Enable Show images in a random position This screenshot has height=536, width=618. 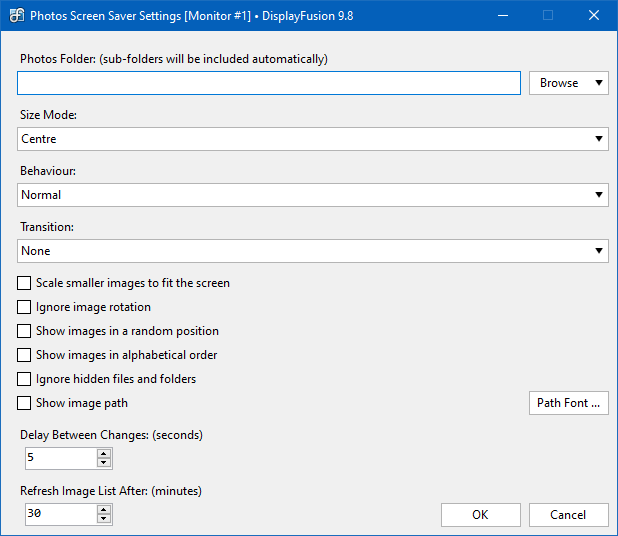click(24, 331)
